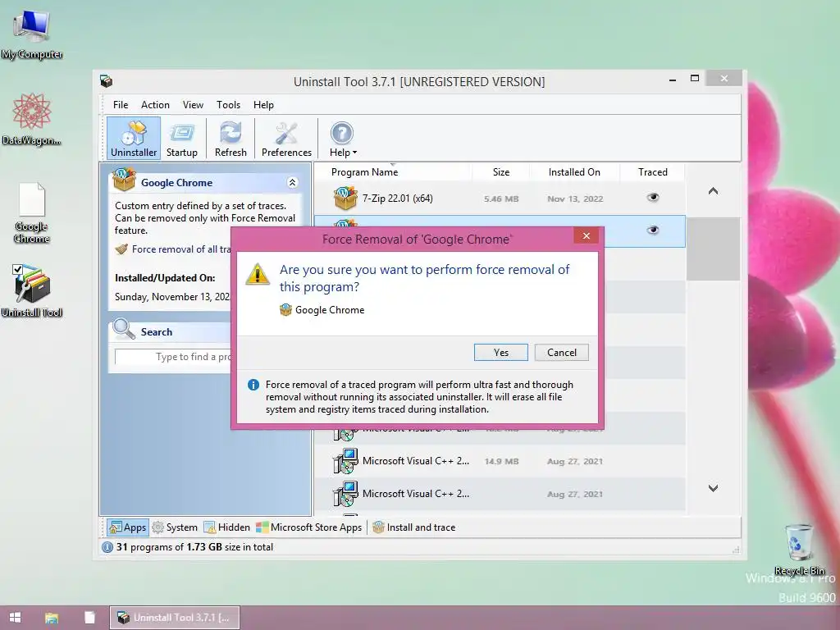Sort by Installed On column header

(574, 172)
